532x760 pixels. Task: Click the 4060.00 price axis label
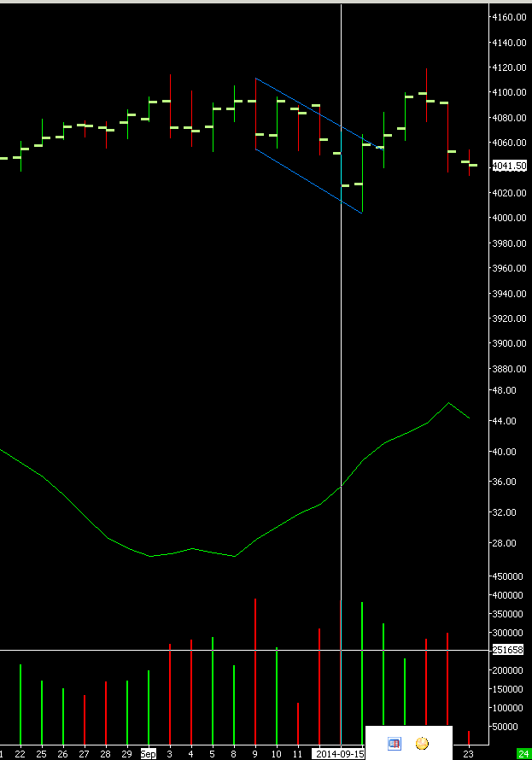pyautogui.click(x=509, y=143)
